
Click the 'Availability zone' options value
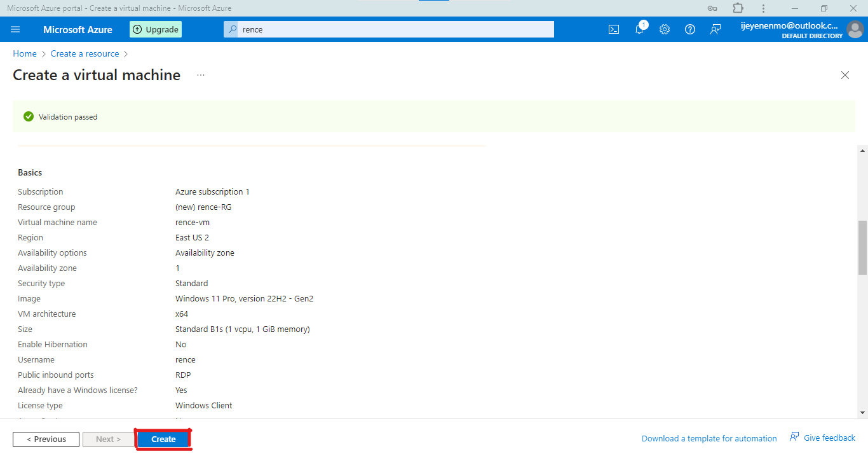click(205, 253)
